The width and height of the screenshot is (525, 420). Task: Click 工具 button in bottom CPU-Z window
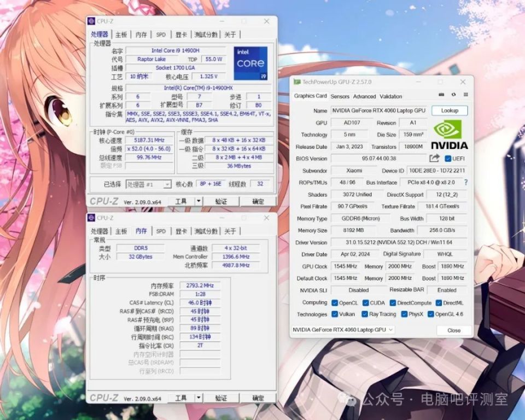[181, 398]
